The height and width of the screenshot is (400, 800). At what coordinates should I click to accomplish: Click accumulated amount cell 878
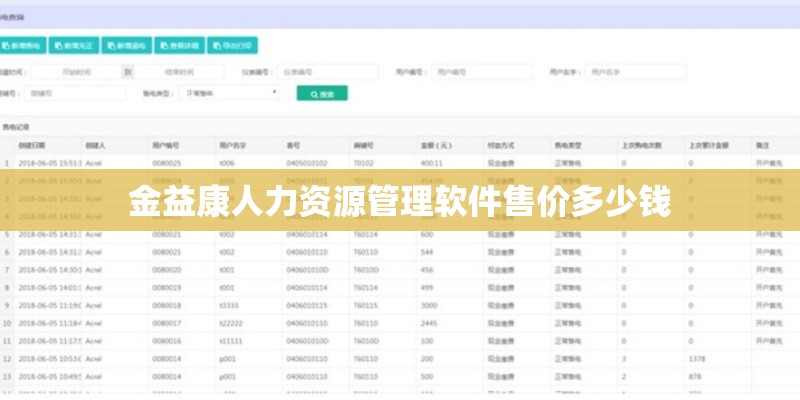(x=695, y=377)
